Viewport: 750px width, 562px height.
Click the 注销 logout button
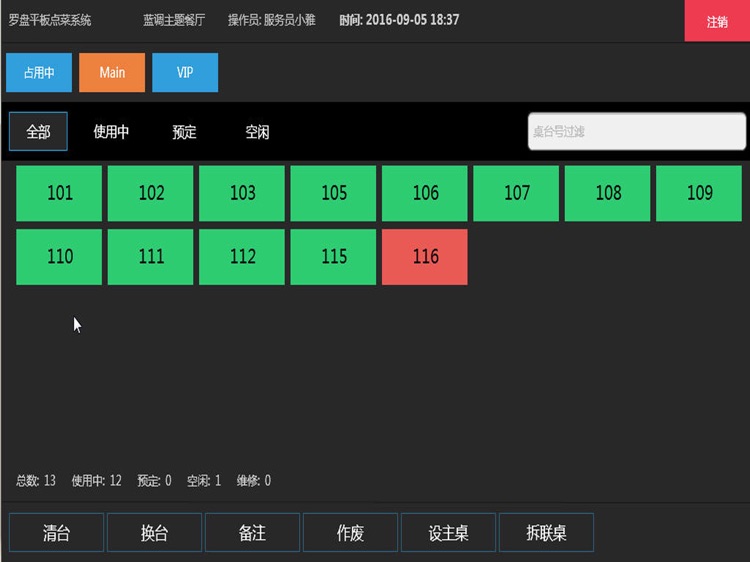coord(717,21)
